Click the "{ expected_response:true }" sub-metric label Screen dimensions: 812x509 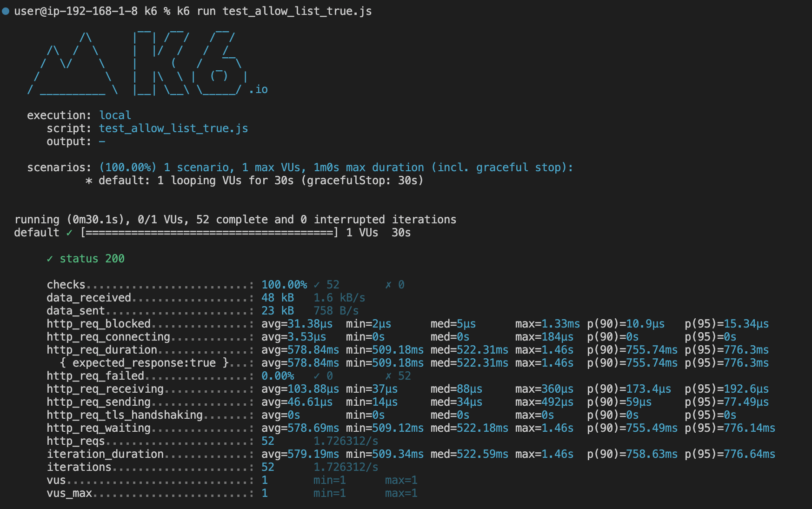point(144,363)
